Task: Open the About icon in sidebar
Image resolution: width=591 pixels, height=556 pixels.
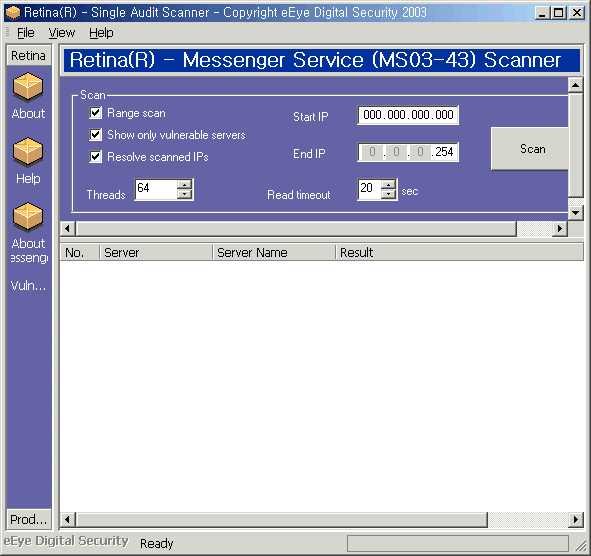Action: (28, 87)
